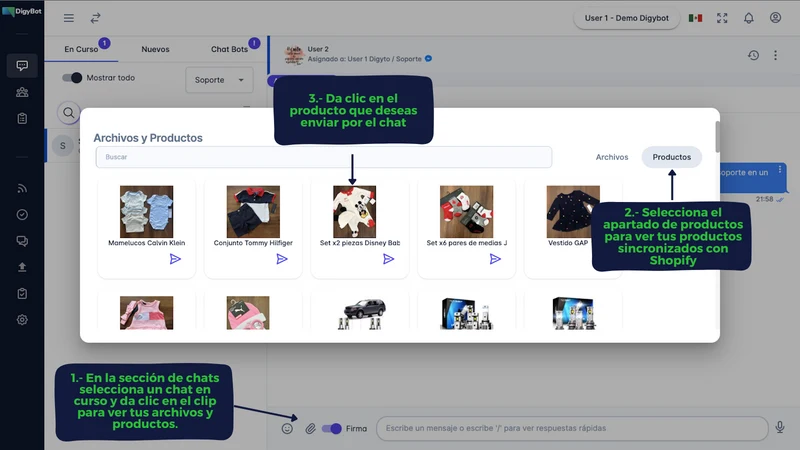Toggle the Mostrar todo switch
Viewport: 800px width, 450px height.
click(72, 78)
